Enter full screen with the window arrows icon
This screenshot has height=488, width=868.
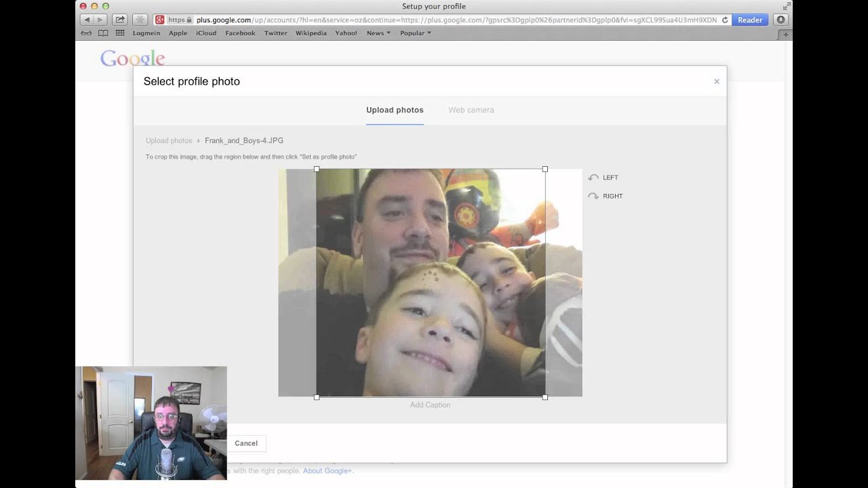[x=787, y=6]
